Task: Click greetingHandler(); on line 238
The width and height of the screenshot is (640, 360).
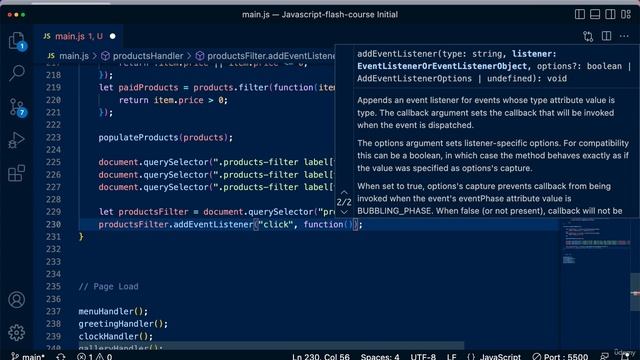Action: (x=123, y=324)
